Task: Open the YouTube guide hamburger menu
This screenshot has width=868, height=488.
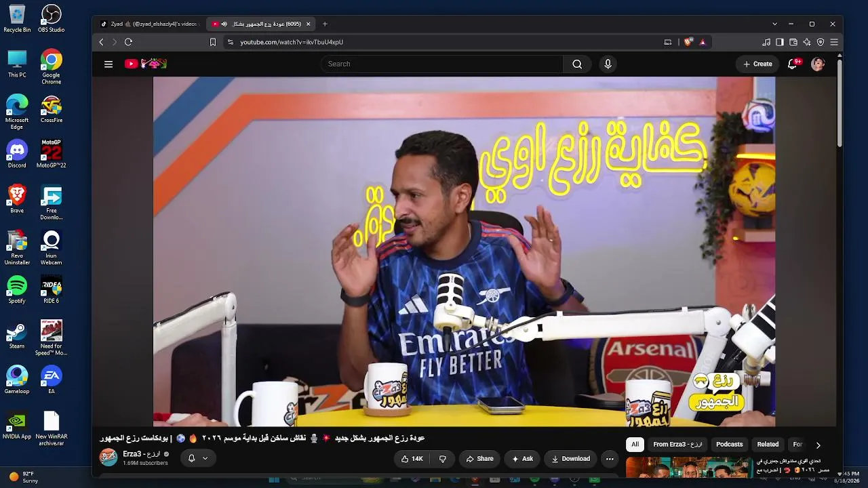Action: point(108,64)
